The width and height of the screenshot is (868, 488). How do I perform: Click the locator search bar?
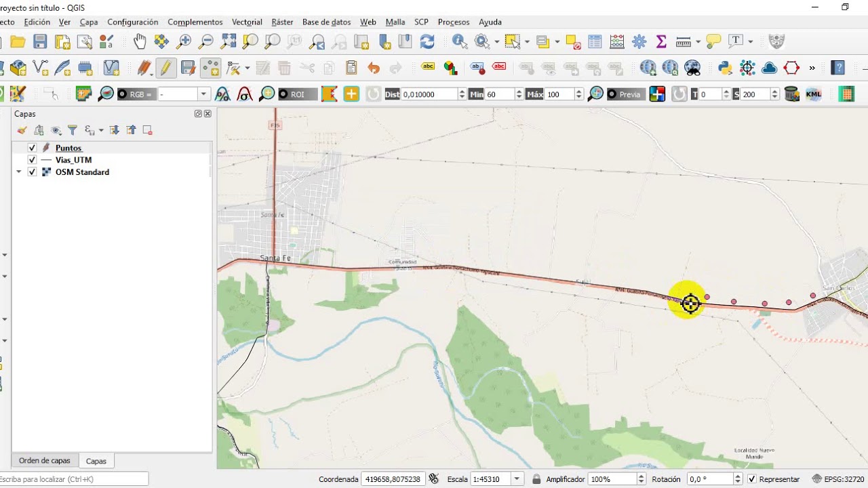point(74,479)
